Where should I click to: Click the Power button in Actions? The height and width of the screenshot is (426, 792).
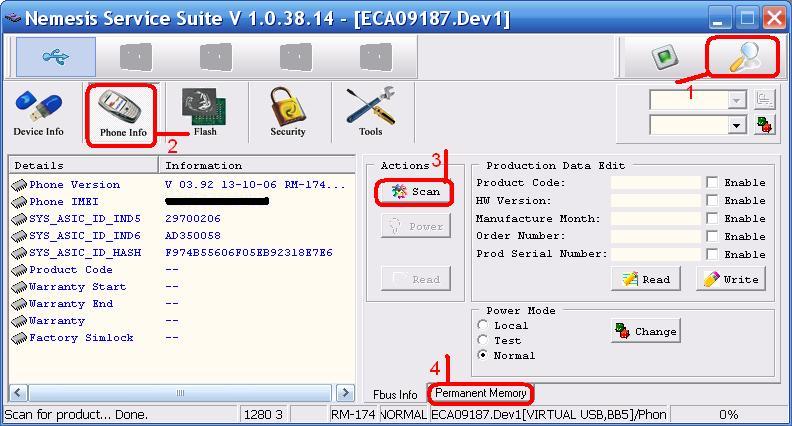click(x=416, y=226)
